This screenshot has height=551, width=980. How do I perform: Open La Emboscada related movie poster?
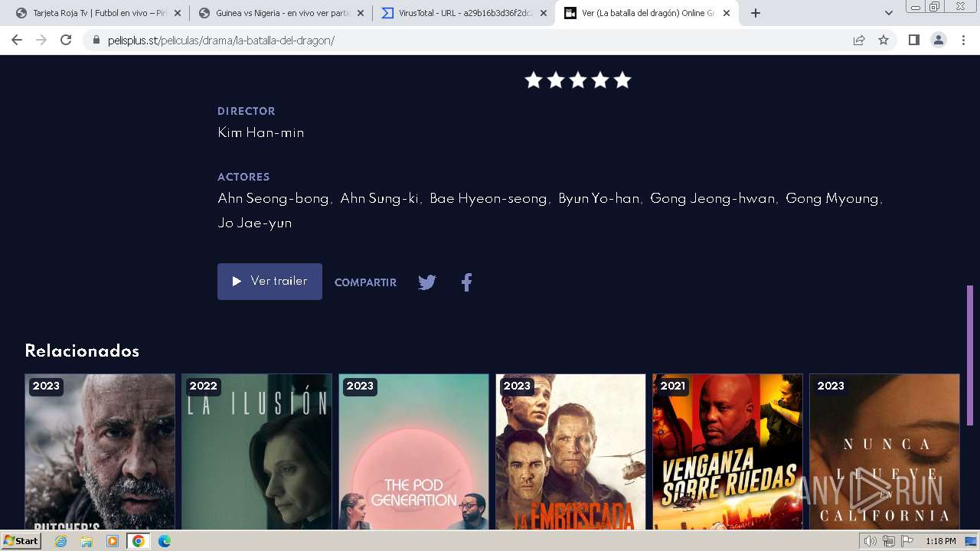[570, 452]
